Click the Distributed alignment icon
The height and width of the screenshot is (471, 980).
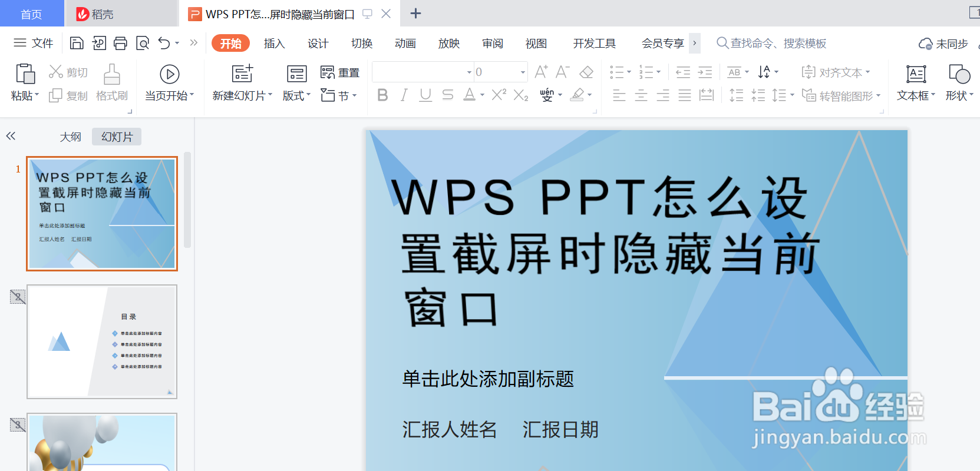(707, 95)
